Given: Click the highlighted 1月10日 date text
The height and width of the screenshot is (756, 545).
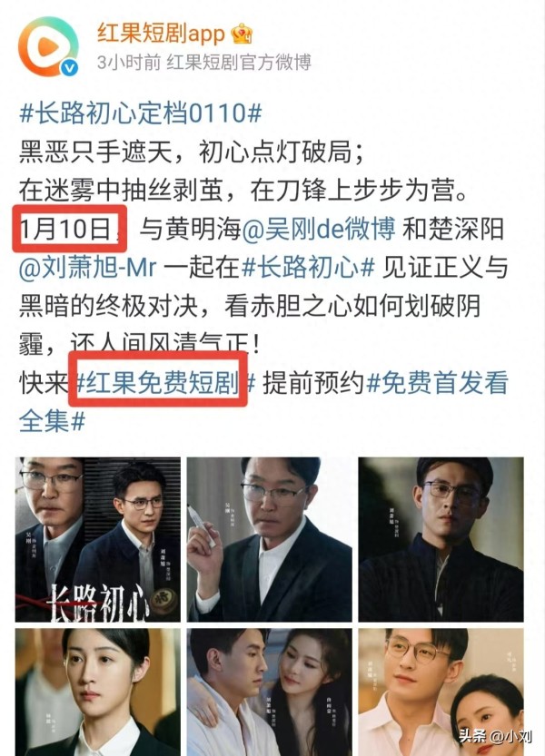Looking at the screenshot, I should 65,229.
